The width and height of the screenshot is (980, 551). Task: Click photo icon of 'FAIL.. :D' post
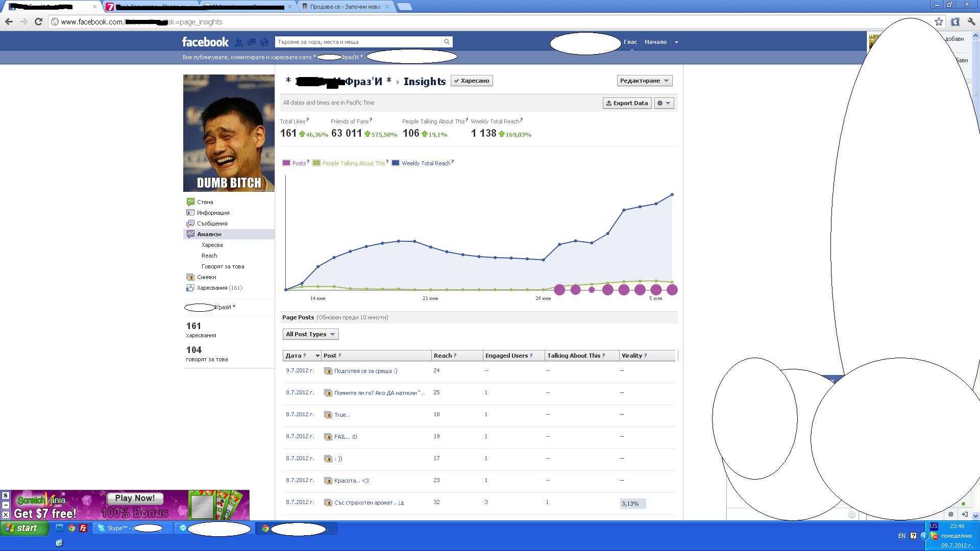(x=328, y=437)
